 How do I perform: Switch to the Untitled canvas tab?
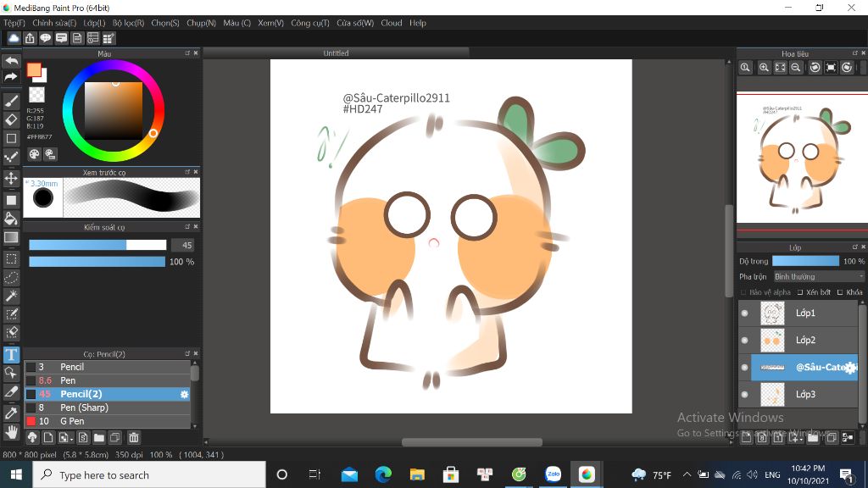(336, 53)
